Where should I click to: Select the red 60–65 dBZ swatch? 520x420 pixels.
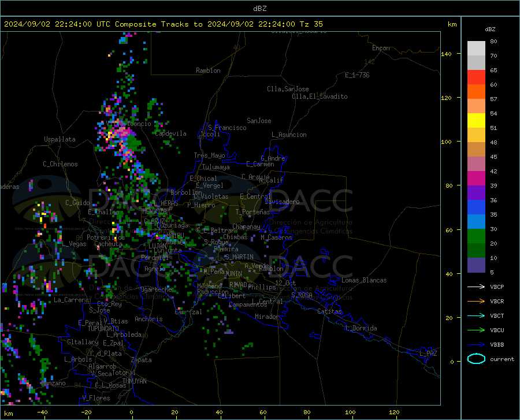pos(476,77)
